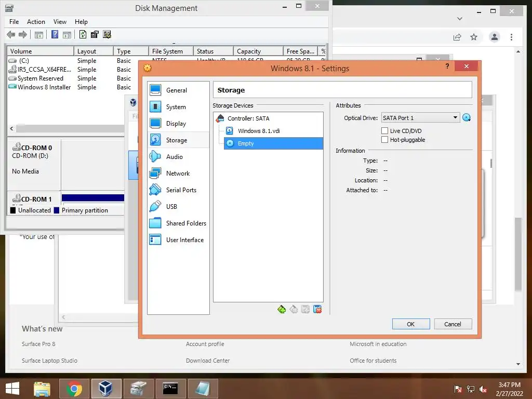Click Show/Hide Action Pane toolbar icon
The height and width of the screenshot is (399, 532).
pos(67,35)
